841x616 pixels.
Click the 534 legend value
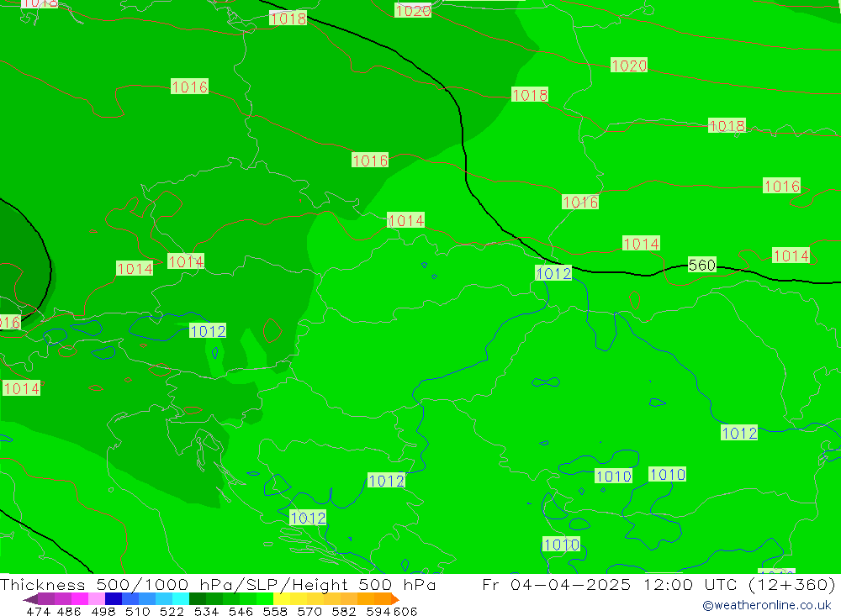(207, 611)
